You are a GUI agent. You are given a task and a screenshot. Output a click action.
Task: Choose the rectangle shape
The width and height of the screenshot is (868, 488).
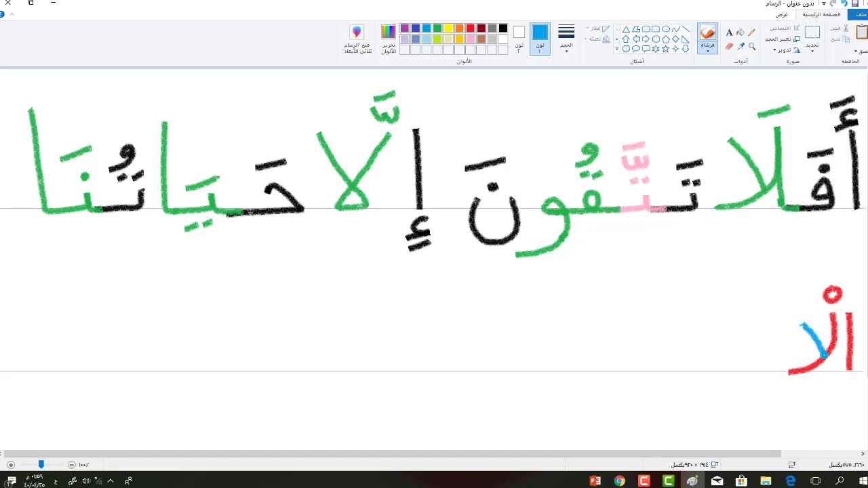(656, 29)
